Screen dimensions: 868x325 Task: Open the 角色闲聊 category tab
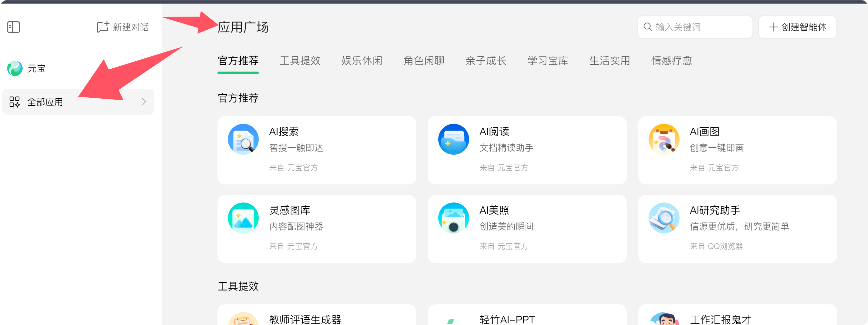pyautogui.click(x=424, y=61)
